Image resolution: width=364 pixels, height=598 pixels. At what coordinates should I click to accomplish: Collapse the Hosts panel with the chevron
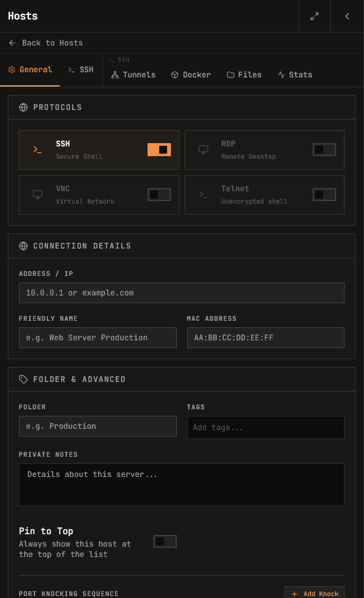[347, 16]
